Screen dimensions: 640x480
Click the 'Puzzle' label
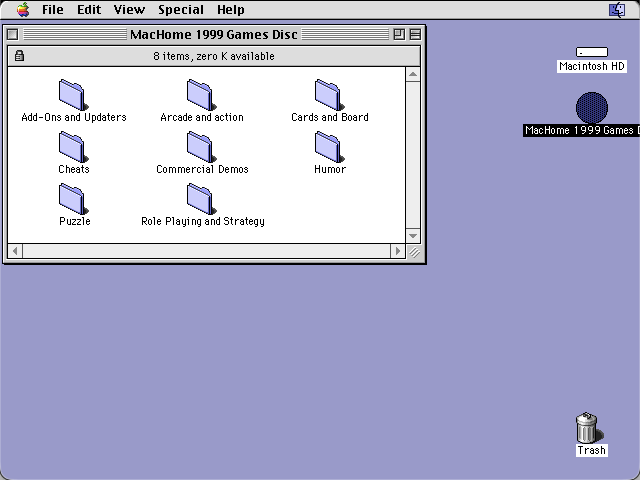75,221
